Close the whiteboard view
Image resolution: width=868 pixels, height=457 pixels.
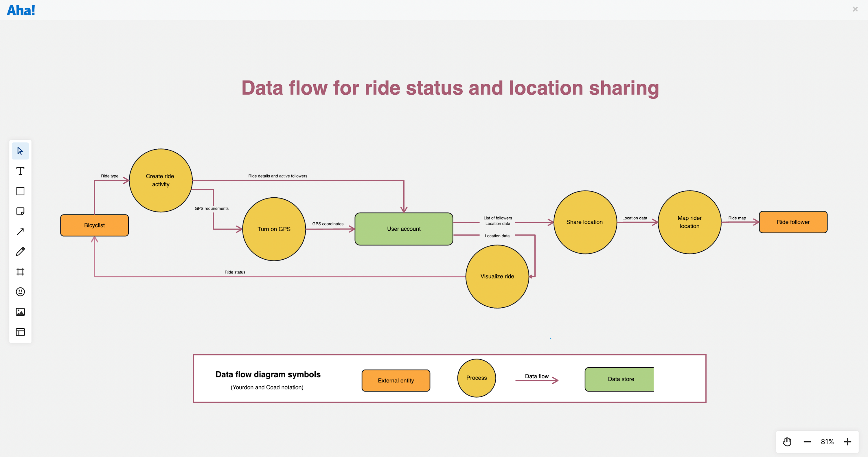pyautogui.click(x=855, y=9)
